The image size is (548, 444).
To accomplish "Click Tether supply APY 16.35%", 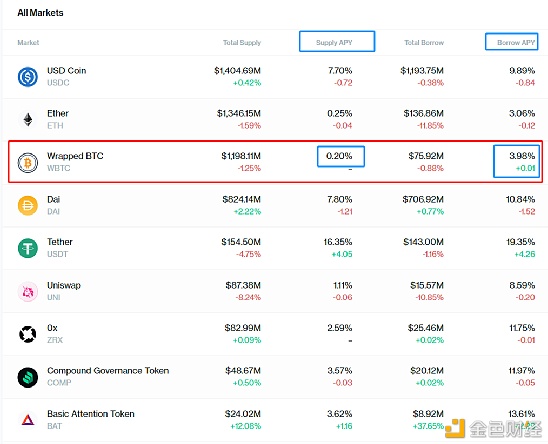I will point(338,242).
